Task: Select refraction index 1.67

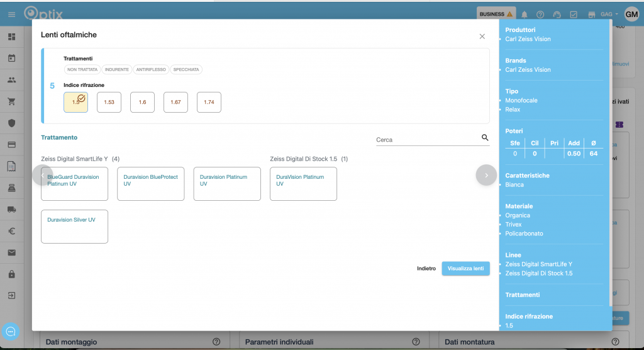Action: [175, 102]
